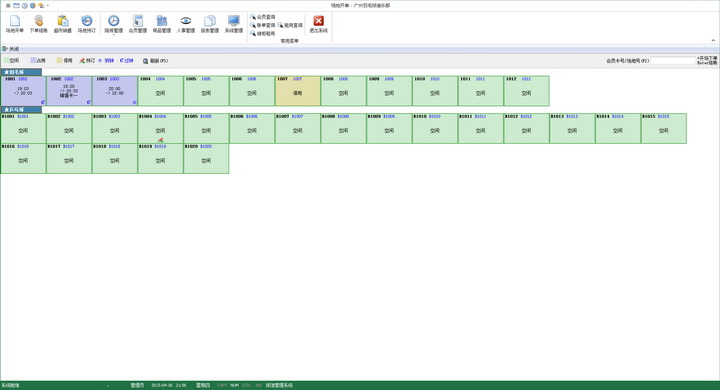Select the 储柜租用 quick menu item
The height and width of the screenshot is (390, 720).
pyautogui.click(x=263, y=34)
